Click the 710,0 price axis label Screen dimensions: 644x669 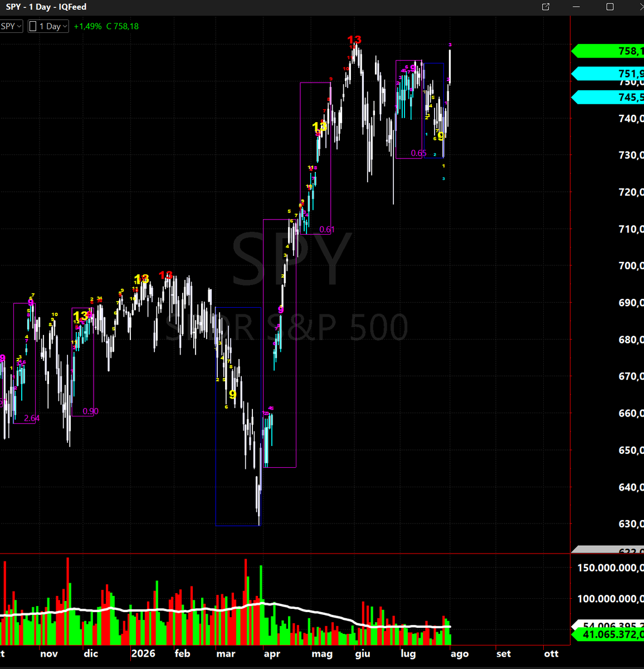pos(631,229)
